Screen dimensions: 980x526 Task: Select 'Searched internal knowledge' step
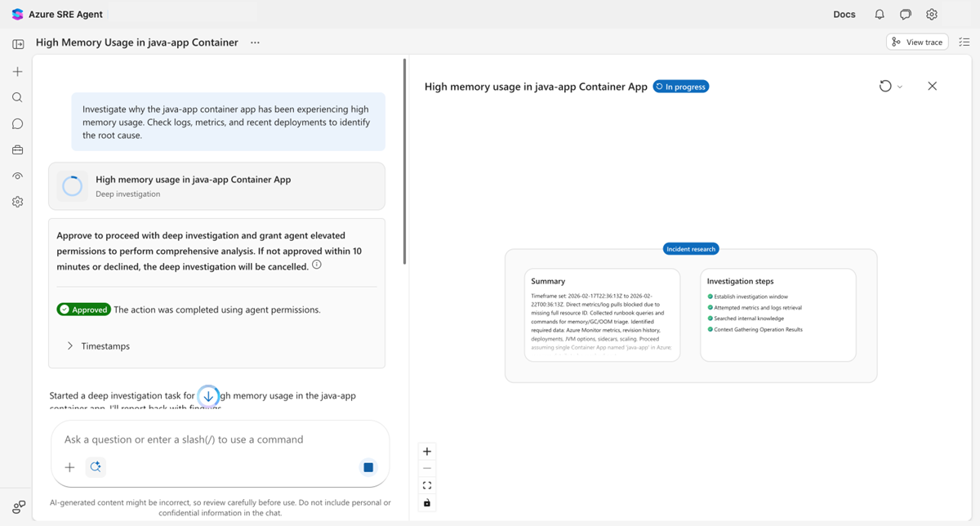click(x=745, y=319)
